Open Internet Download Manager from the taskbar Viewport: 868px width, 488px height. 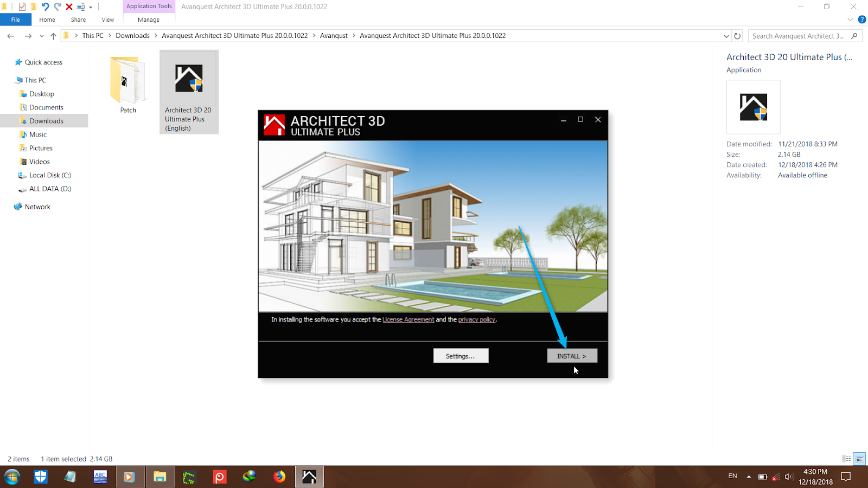click(x=250, y=476)
